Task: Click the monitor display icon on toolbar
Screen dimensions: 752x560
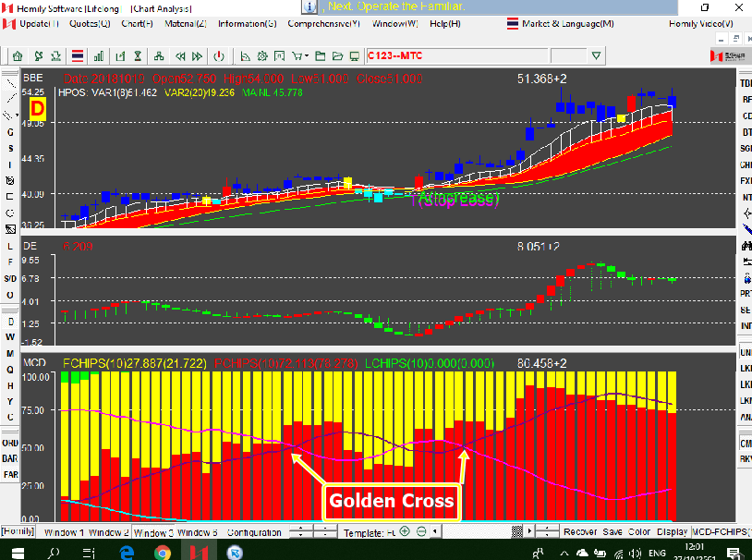Action: 353,56
